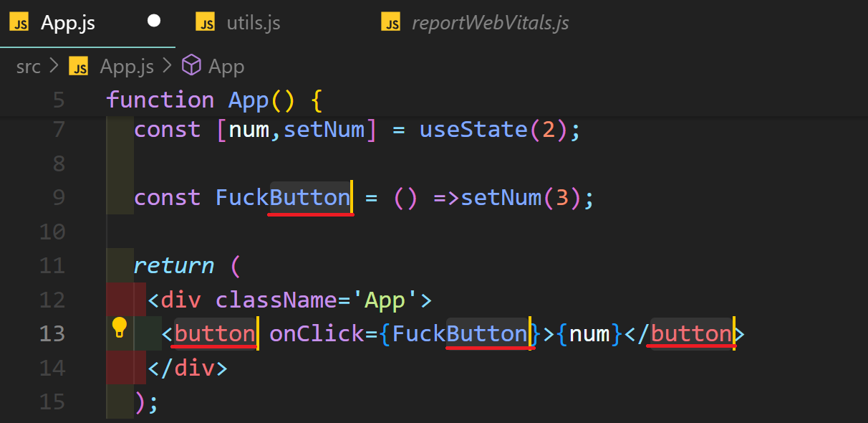Click the cube symbol icon in breadcrumb
Image resolution: width=868 pixels, height=423 pixels.
point(191,66)
